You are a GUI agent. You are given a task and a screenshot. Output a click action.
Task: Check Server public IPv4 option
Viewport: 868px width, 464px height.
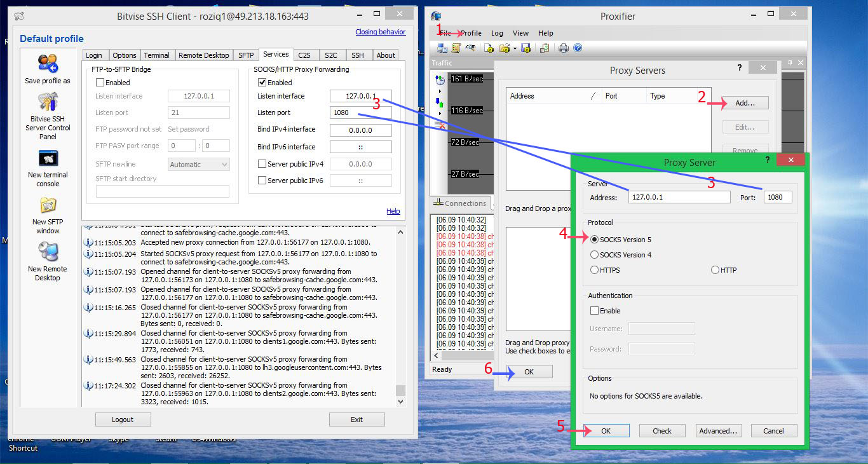pos(262,164)
